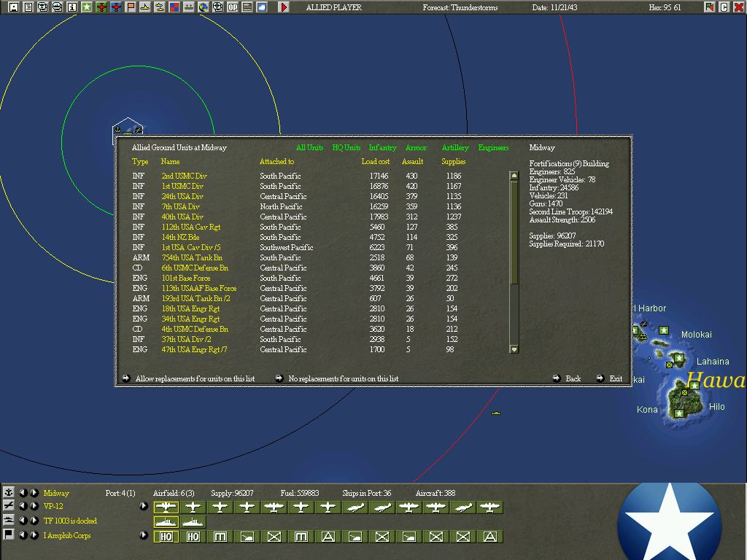This screenshot has height=560, width=747.
Task: Click the white star icon on green
Action: pos(87,7)
